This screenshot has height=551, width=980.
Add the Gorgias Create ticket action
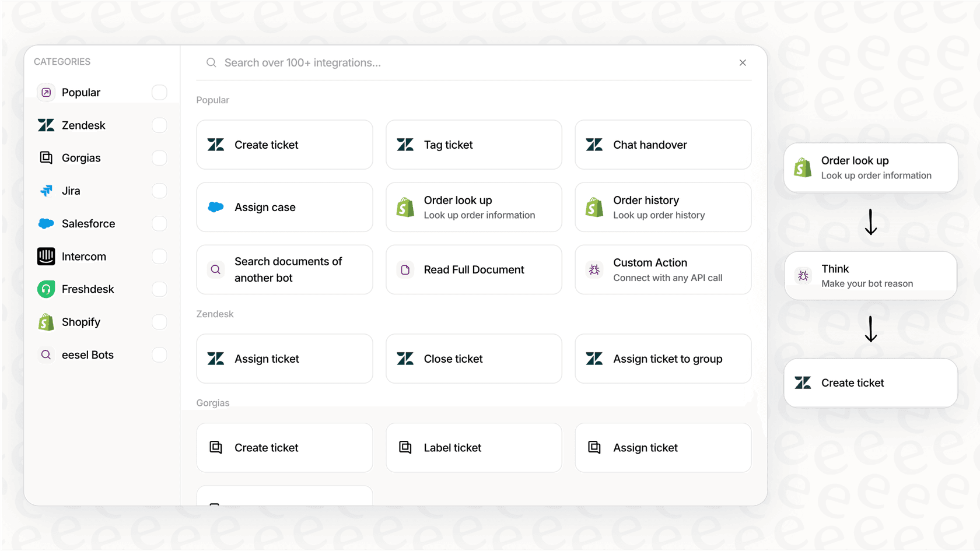coord(285,447)
